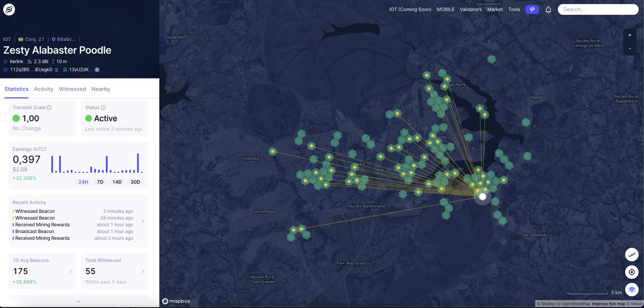Click the Helium Explorer logo icon

[x=9, y=9]
